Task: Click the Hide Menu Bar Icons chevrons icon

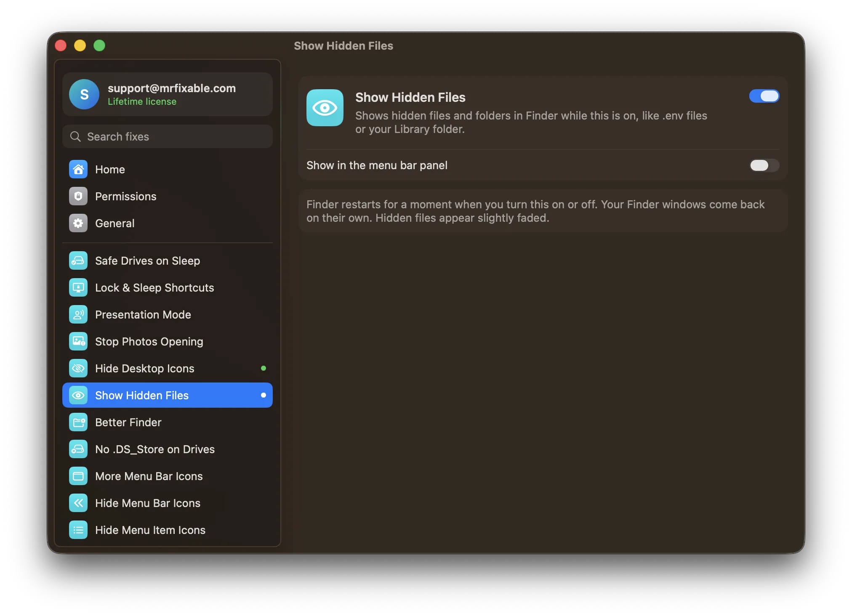Action: pyautogui.click(x=78, y=503)
